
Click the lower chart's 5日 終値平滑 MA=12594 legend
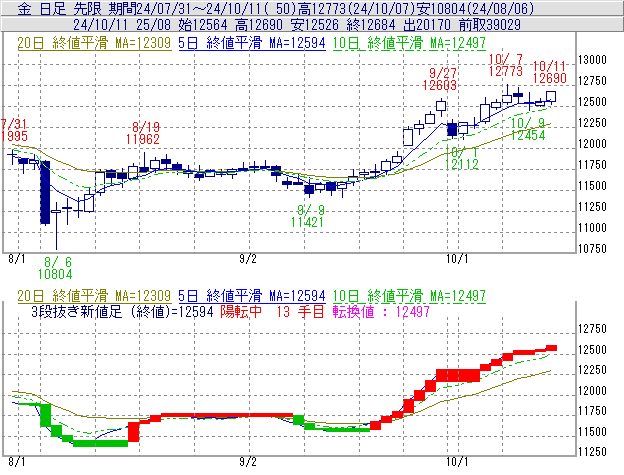tap(252, 296)
